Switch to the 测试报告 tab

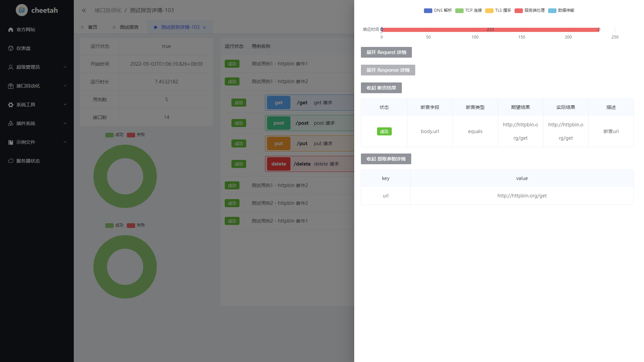pyautogui.click(x=129, y=27)
